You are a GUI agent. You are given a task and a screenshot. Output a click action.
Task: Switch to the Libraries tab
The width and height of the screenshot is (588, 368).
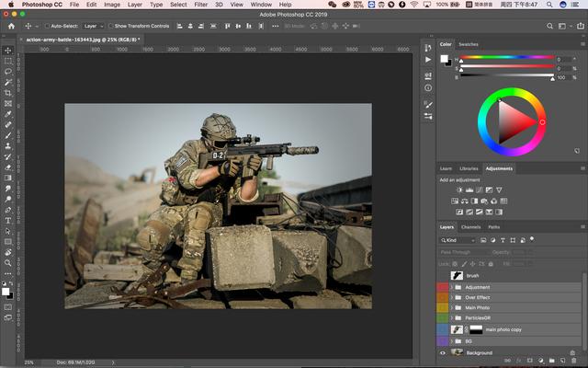(469, 168)
